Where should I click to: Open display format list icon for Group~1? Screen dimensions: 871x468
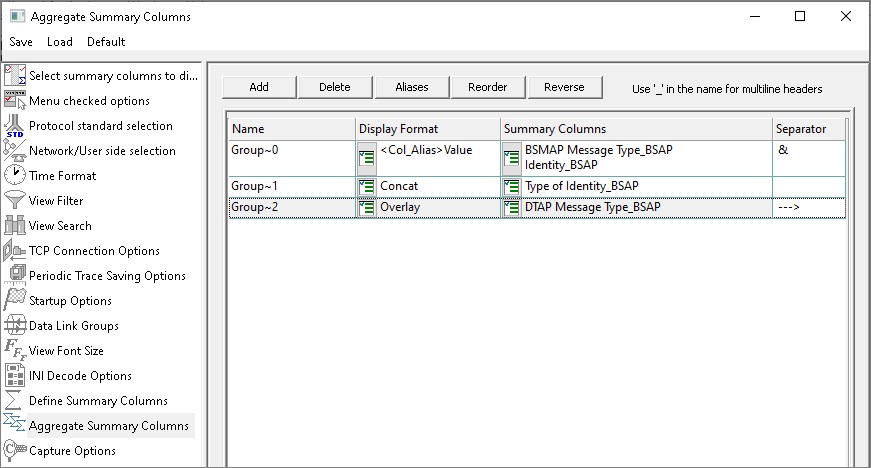pos(367,187)
